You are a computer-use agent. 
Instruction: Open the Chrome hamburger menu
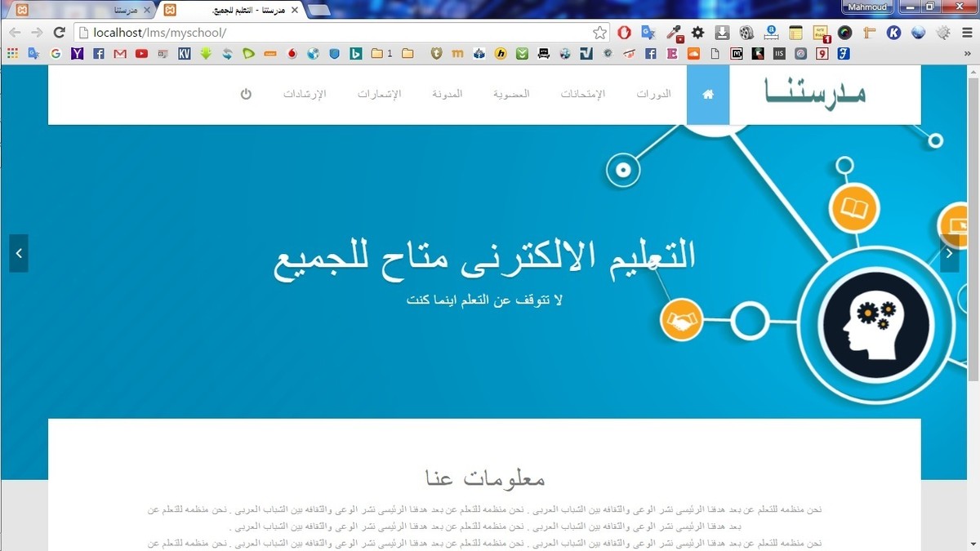pyautogui.click(x=967, y=33)
